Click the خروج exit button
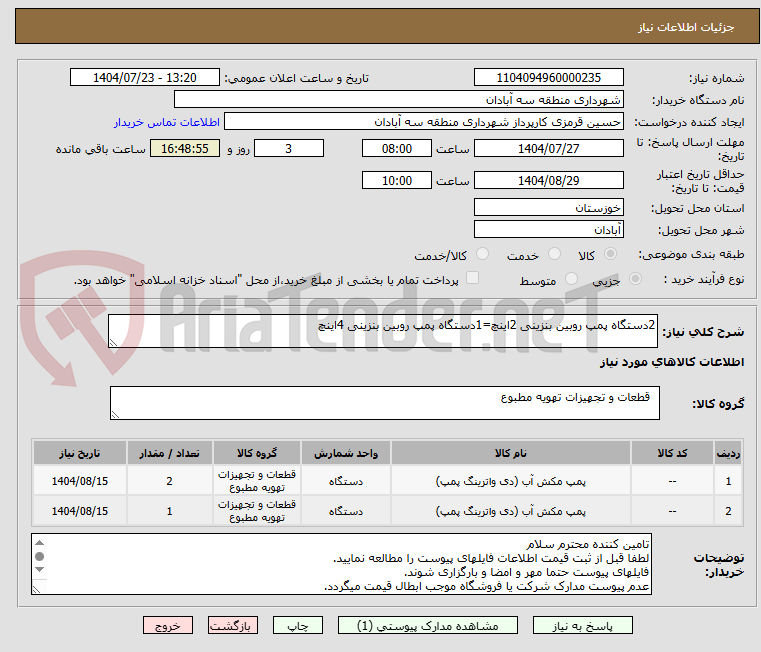The height and width of the screenshot is (652, 761). (x=168, y=625)
